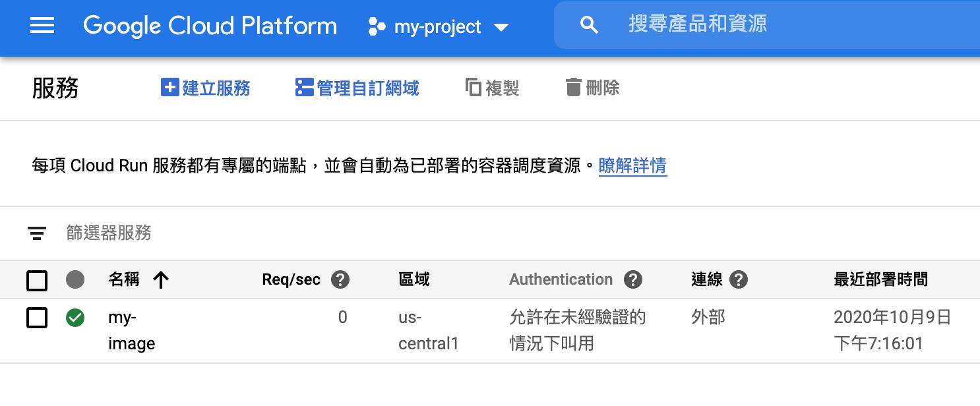Click the 最近部署時間 column header
Image resolution: width=980 pixels, height=406 pixels.
(881, 279)
